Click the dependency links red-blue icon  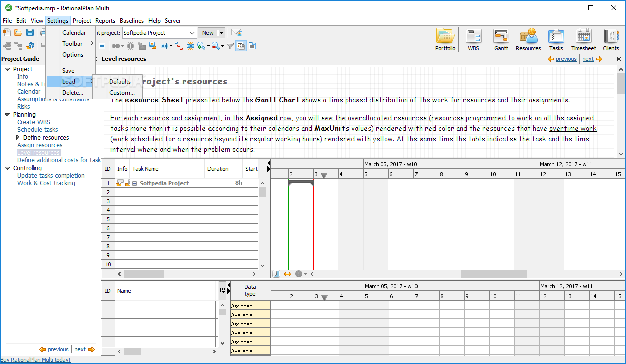[x=178, y=46]
